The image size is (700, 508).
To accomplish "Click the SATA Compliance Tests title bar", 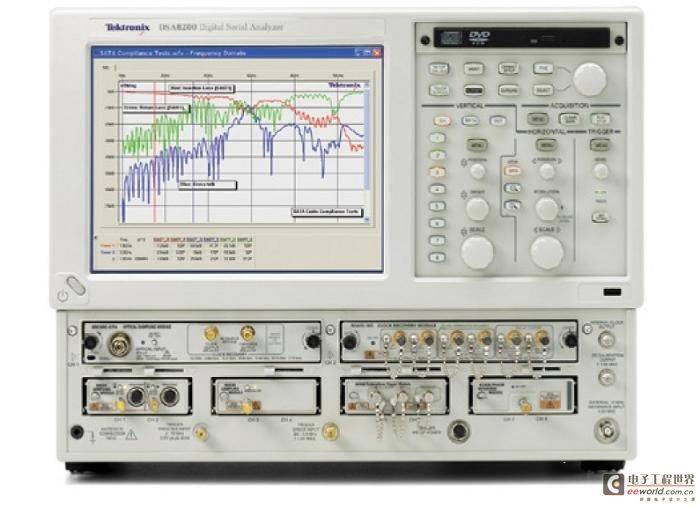I will 237,53.
